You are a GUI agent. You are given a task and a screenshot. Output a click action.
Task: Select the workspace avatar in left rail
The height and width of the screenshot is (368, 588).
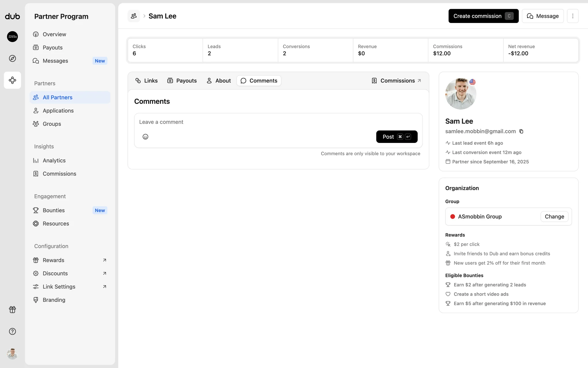tap(13, 36)
